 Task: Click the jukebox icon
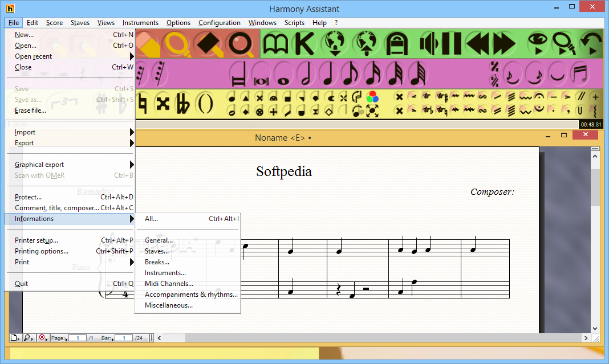(396, 44)
